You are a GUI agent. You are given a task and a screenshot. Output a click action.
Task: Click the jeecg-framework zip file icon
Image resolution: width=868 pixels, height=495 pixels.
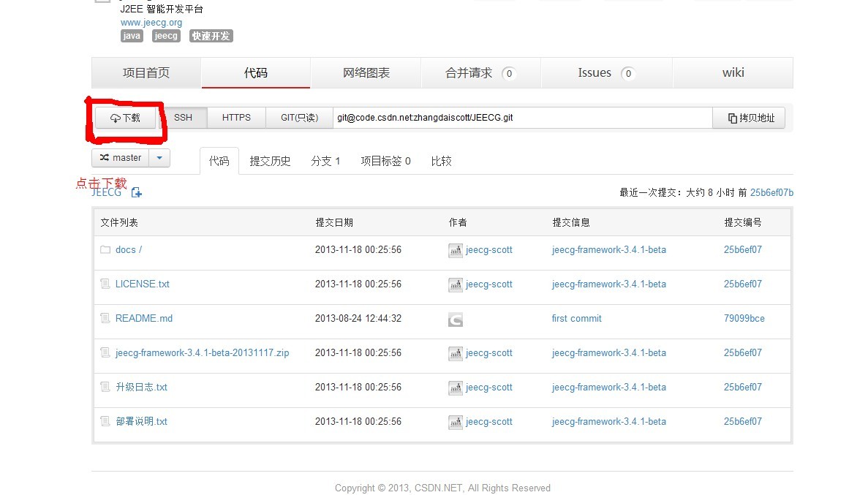click(105, 352)
